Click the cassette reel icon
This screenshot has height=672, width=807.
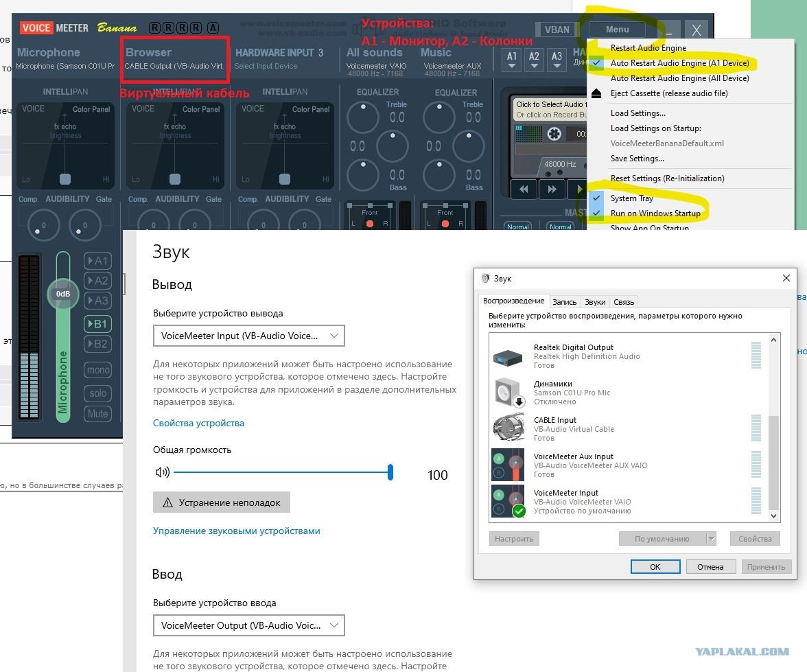click(x=554, y=134)
